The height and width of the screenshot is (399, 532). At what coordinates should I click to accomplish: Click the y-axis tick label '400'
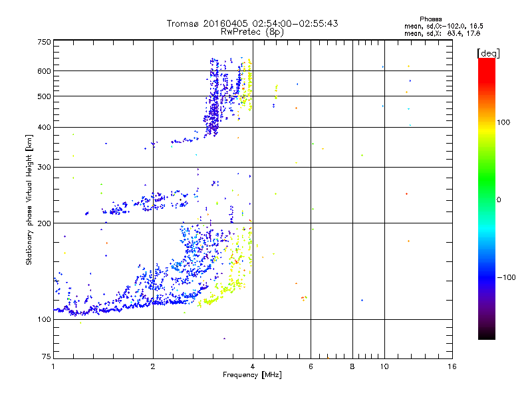44,127
